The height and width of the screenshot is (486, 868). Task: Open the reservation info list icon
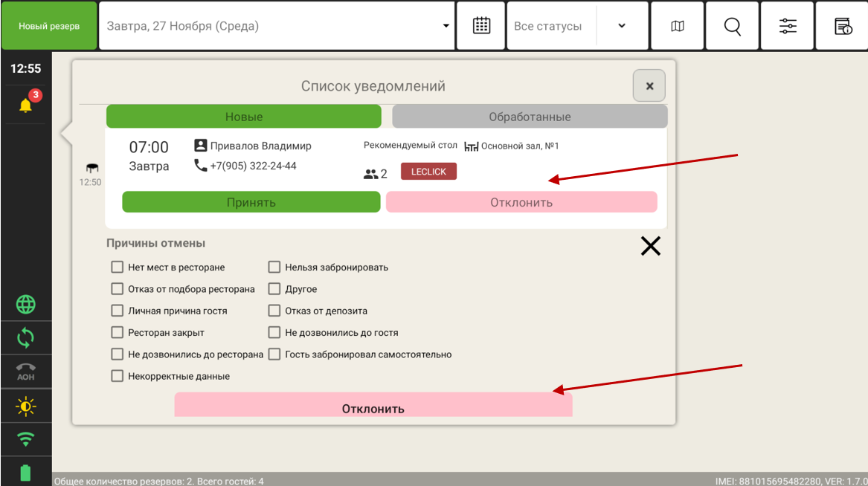coord(843,26)
